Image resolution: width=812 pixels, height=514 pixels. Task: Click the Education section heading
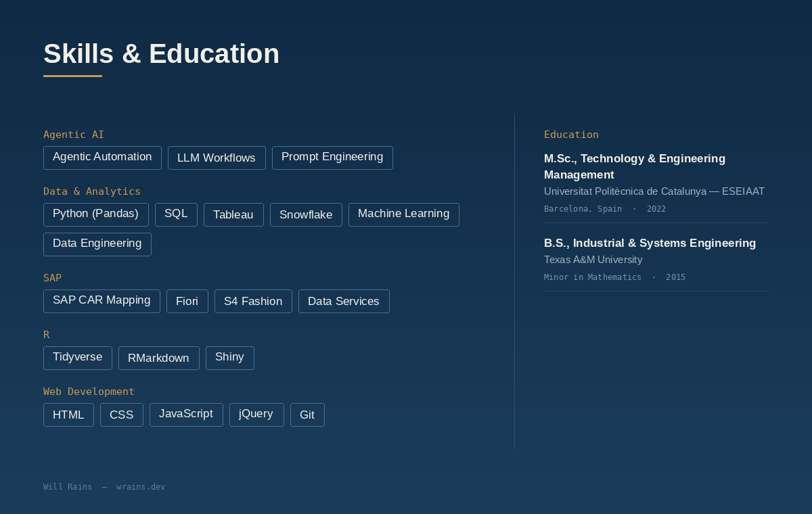pyautogui.click(x=571, y=135)
